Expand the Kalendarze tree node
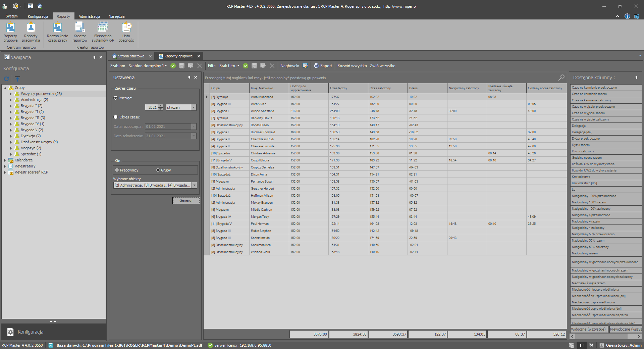Image resolution: width=644 pixels, height=349 pixels. 5,160
